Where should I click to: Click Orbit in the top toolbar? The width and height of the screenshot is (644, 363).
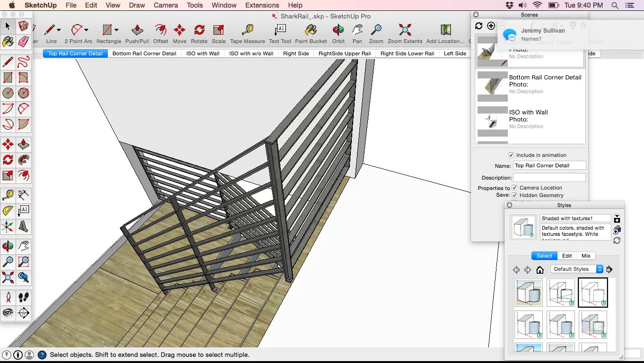(338, 34)
